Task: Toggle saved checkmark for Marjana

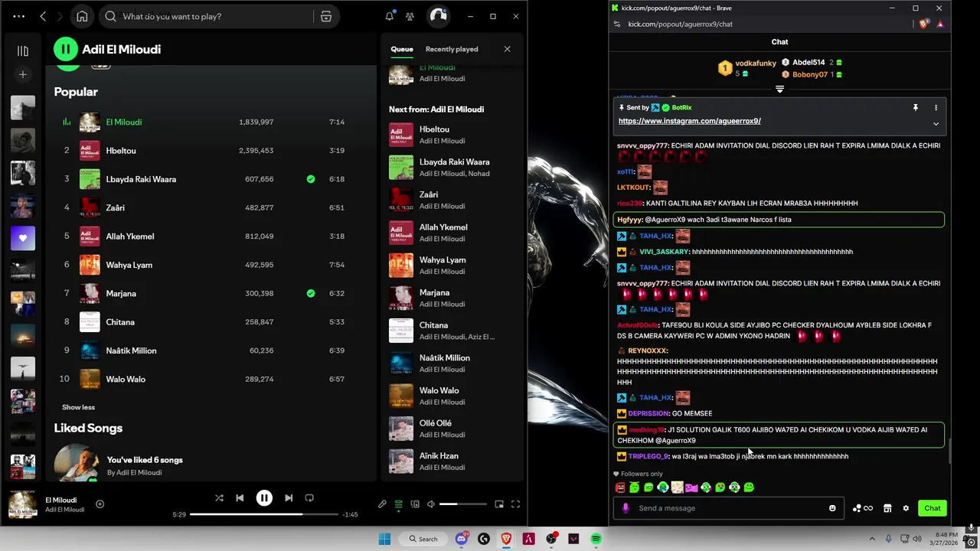Action: (311, 293)
